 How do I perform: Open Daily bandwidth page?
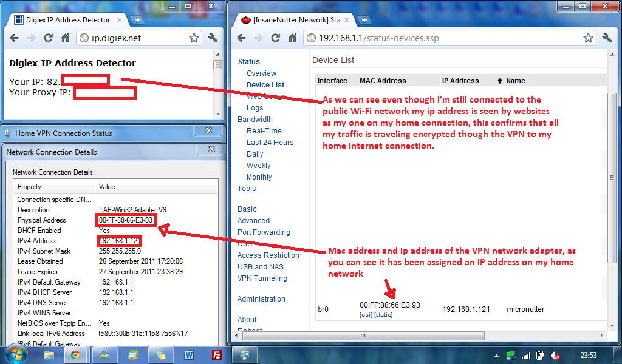coord(255,154)
